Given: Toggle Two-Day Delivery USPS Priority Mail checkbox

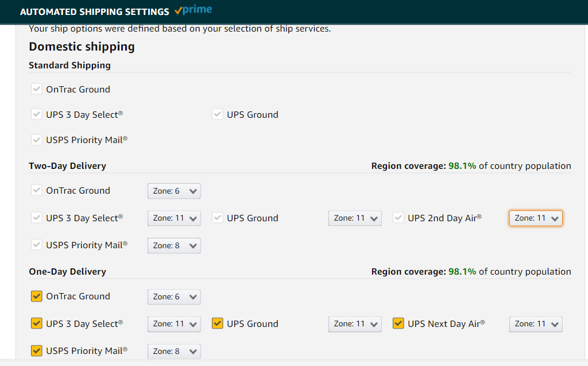Looking at the screenshot, I should coord(36,245).
